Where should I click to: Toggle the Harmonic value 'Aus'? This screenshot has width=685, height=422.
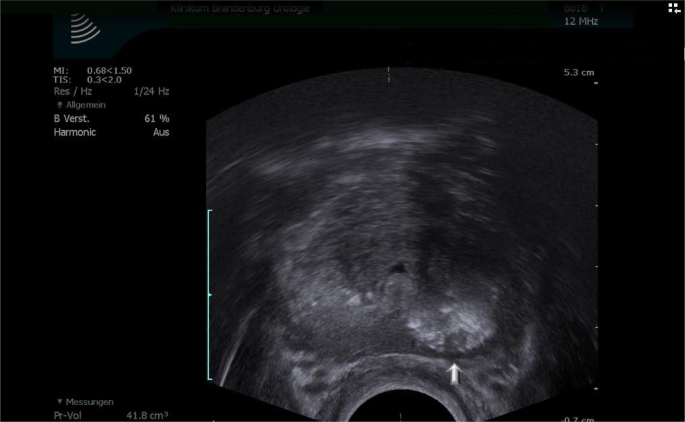coord(161,132)
